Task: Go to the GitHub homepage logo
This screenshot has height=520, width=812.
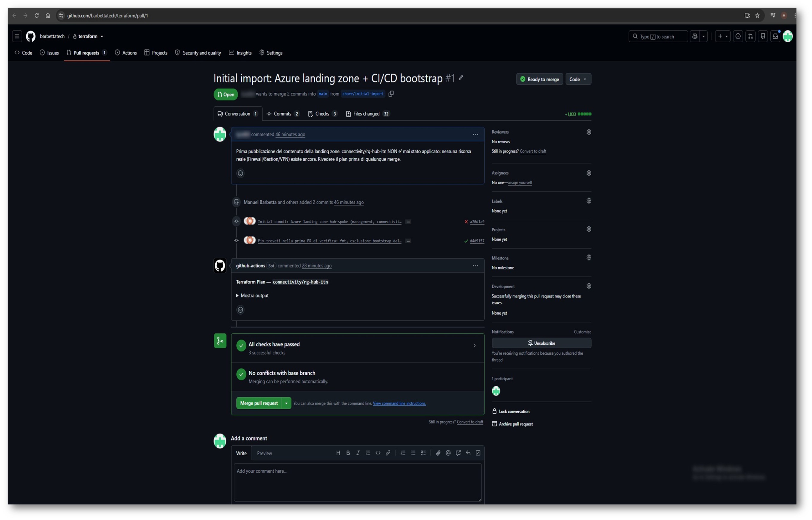Action: pos(31,36)
